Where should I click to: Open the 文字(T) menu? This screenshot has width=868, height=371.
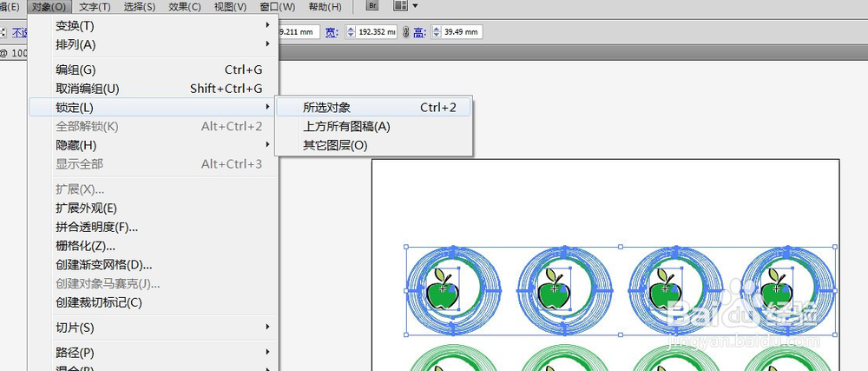[x=95, y=7]
